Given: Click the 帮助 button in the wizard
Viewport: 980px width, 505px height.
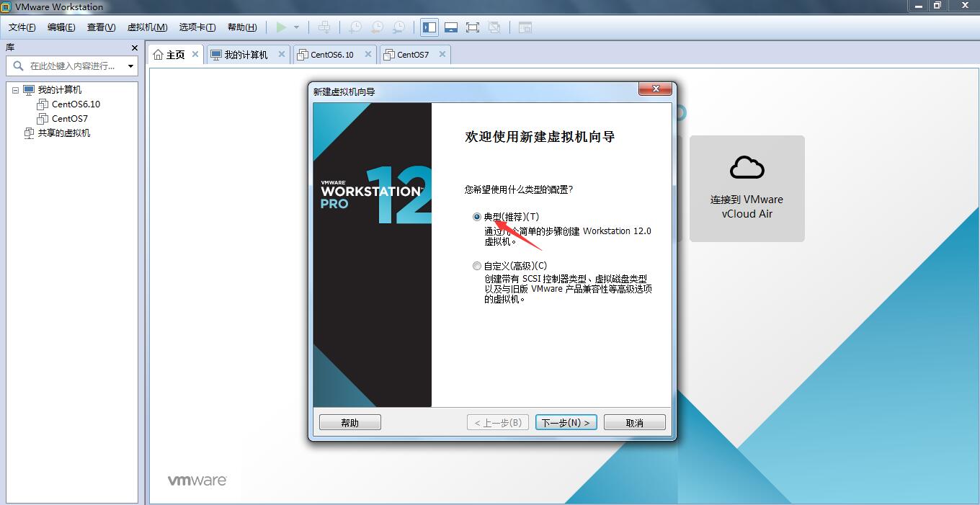Looking at the screenshot, I should click(350, 423).
